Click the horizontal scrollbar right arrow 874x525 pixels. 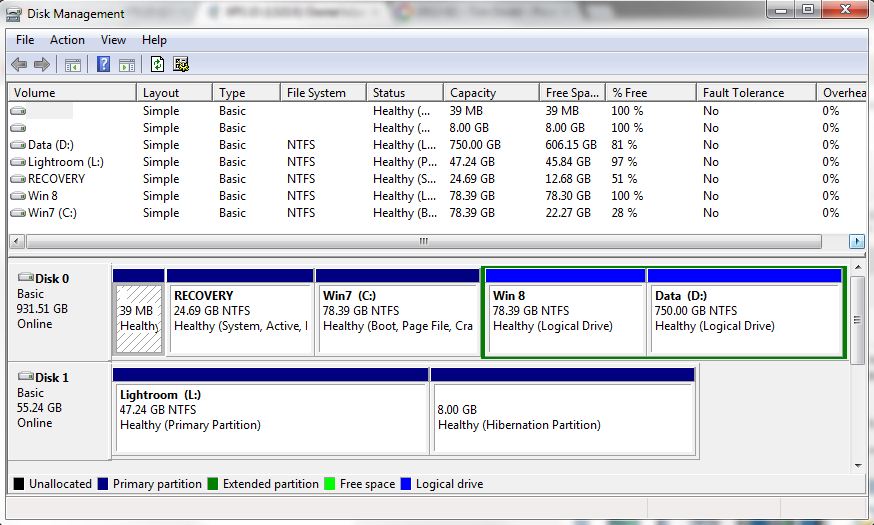(x=857, y=242)
